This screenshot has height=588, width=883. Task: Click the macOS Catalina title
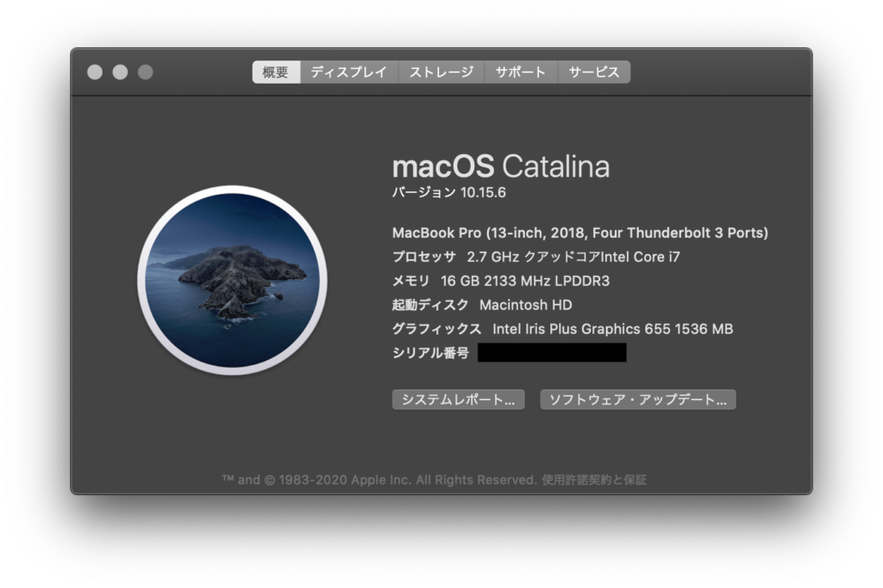pos(501,166)
